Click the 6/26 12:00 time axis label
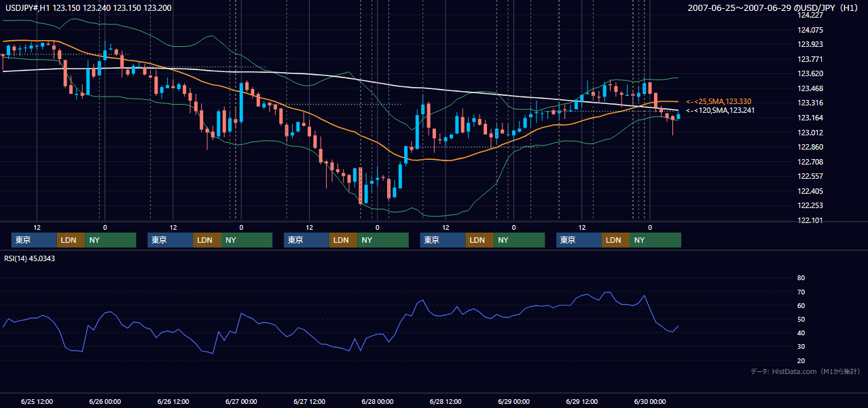Image resolution: width=868 pixels, height=408 pixels. click(x=173, y=401)
